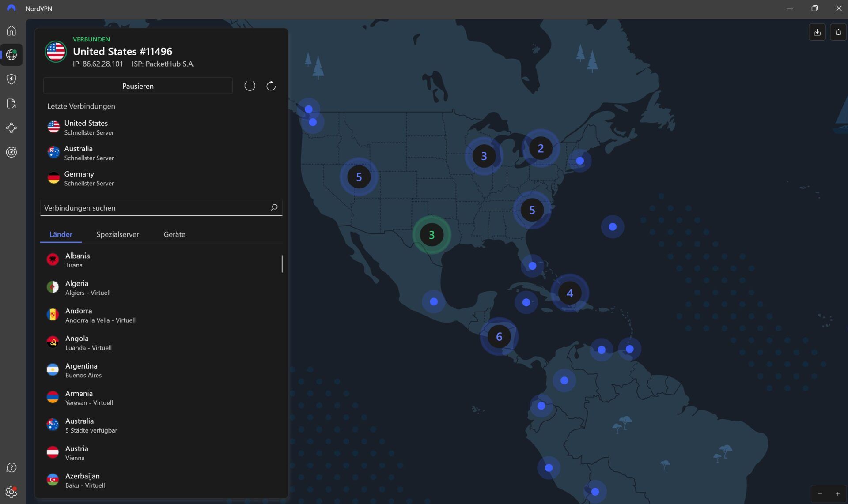Click the Argentina flag icon
848x504 pixels.
53,370
